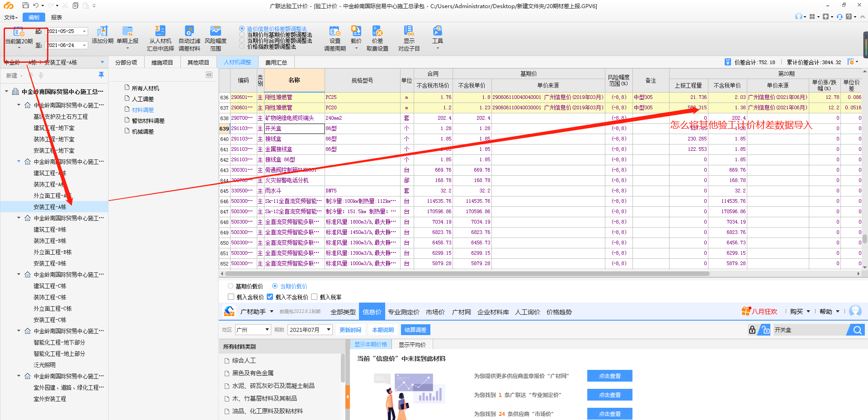868x420 pixels.
Task: Open the 文件 menu
Action: tap(10, 17)
